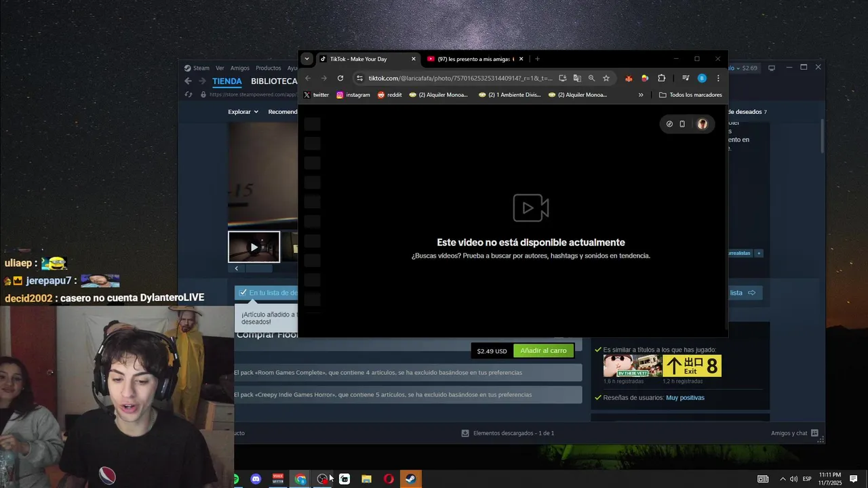Screen dimensions: 868x488
Task: Close the TikTok - Make Your Day tab
Action: 414,59
